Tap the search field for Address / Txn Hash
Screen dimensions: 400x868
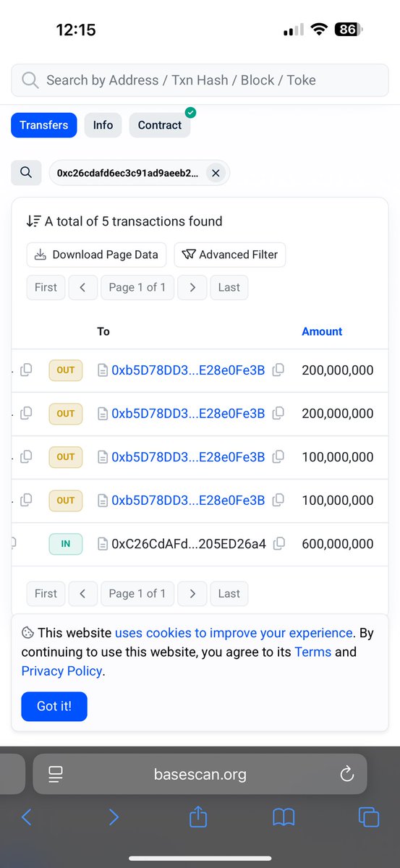click(x=200, y=80)
